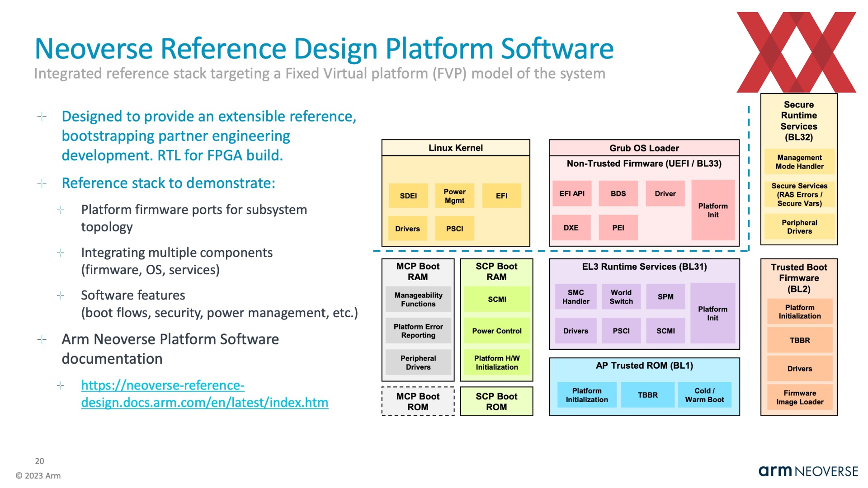Select Platform Error Reporting box
Screen dimensions: 868x488
tap(418, 331)
